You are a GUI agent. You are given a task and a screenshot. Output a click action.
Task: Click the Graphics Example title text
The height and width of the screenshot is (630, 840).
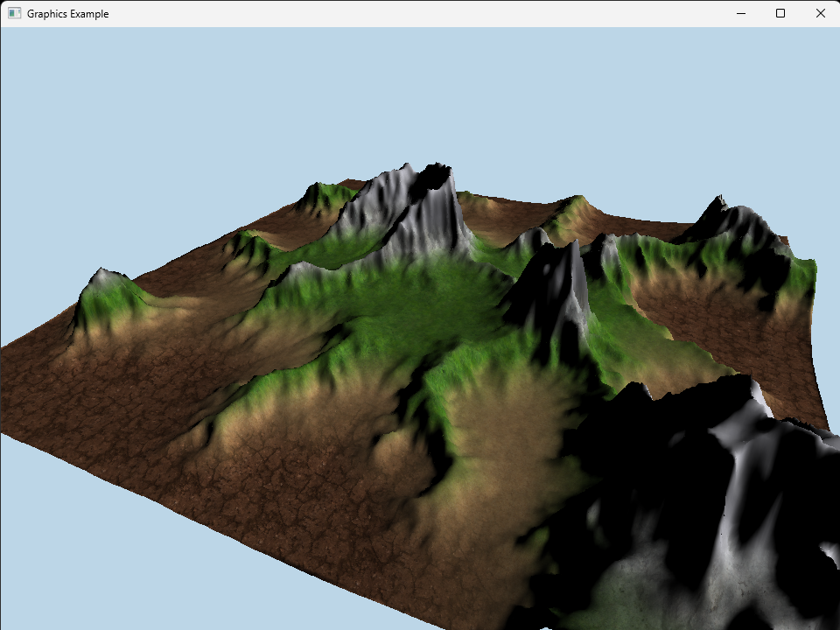(67, 14)
